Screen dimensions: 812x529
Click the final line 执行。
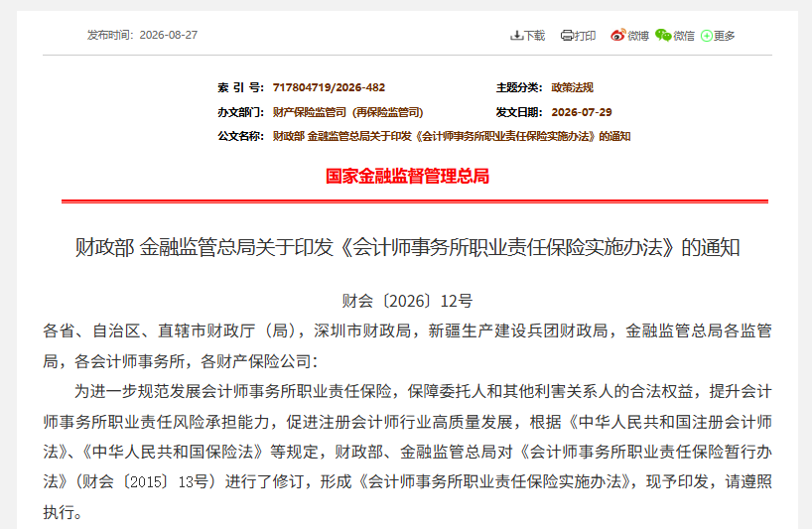(63, 512)
